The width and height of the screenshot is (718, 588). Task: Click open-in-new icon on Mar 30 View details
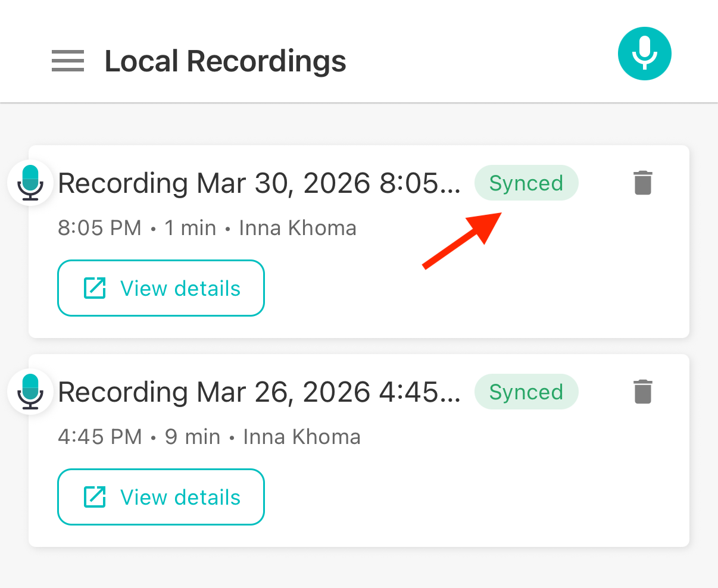(x=95, y=288)
